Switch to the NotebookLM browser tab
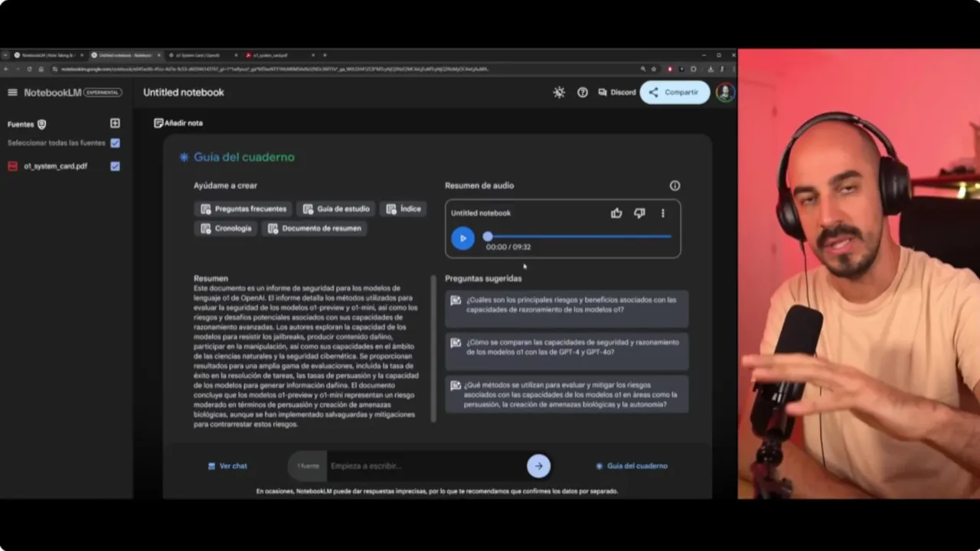980x551 pixels. 49,55
